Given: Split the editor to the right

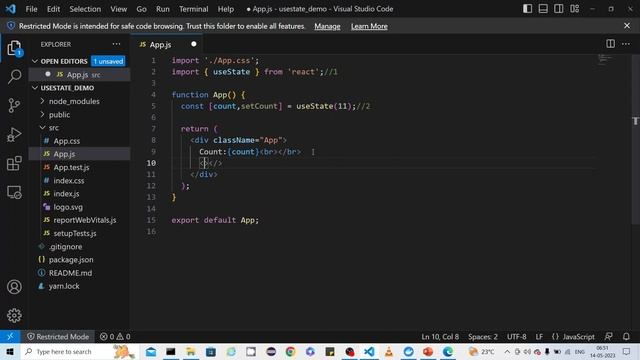Looking at the screenshot, I should click(610, 44).
